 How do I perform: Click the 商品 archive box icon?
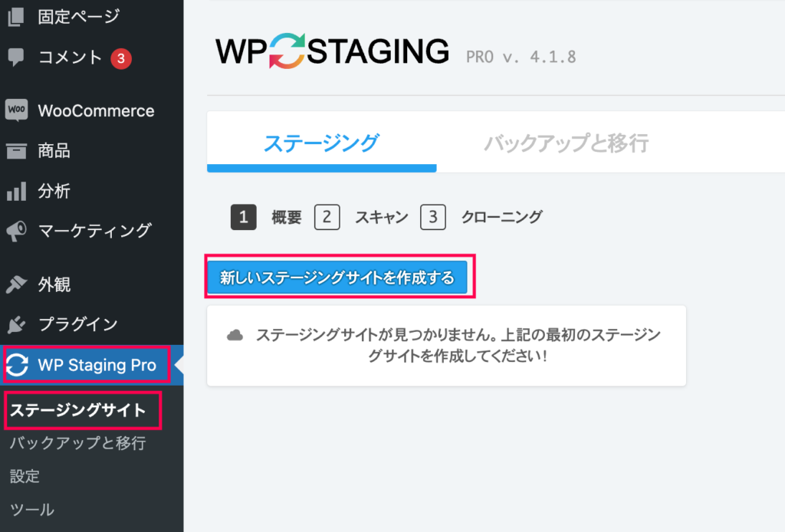[x=16, y=151]
